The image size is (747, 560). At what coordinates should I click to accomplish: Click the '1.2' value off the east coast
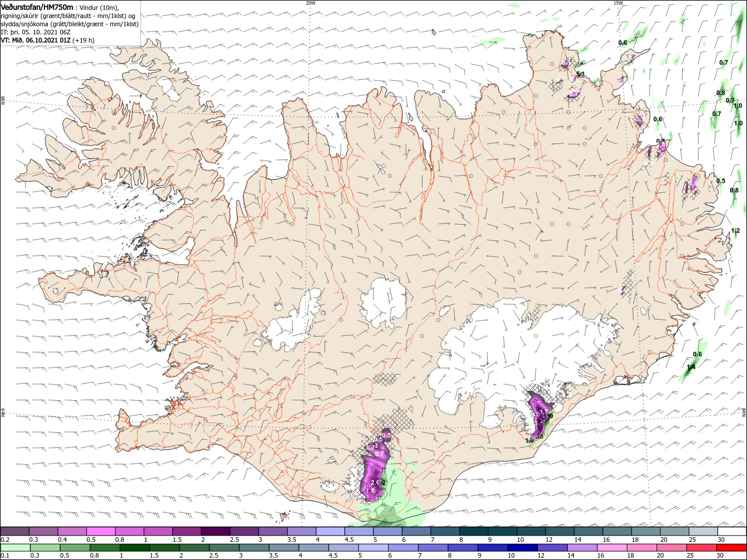point(735,231)
